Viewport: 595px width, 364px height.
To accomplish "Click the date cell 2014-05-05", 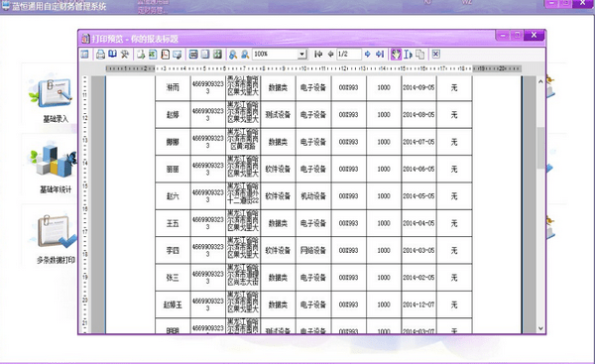I will click(x=418, y=196).
